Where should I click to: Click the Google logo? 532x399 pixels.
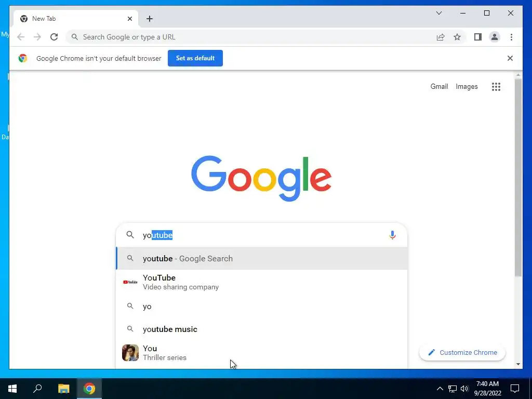point(261,178)
